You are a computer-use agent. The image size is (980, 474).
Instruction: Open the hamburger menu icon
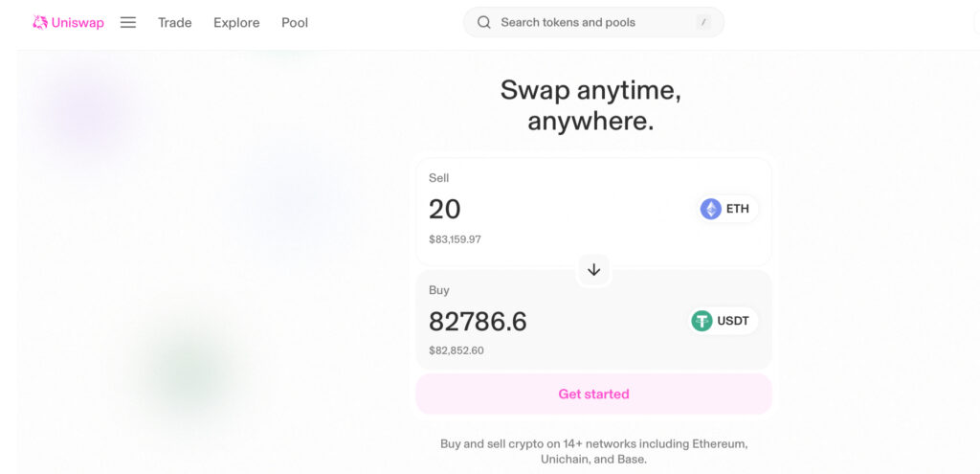click(x=128, y=23)
